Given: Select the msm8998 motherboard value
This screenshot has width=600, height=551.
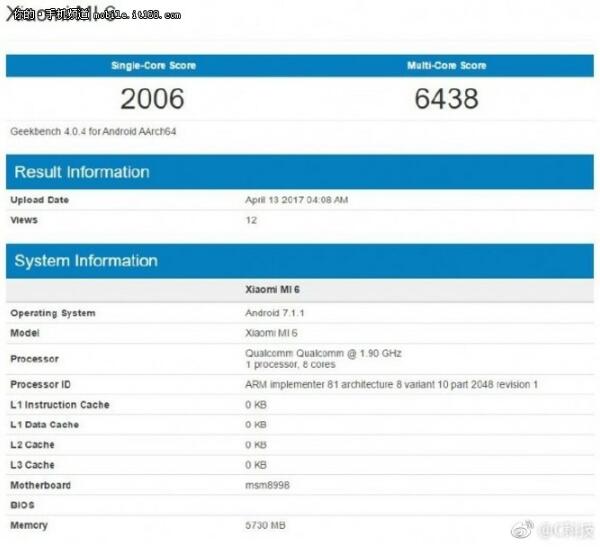Looking at the screenshot, I should click(267, 485).
